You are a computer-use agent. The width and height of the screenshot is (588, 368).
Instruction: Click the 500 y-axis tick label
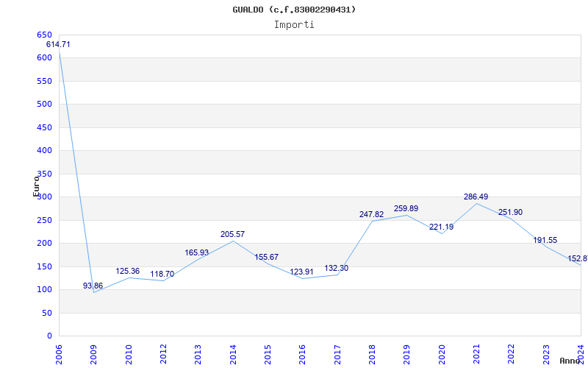pyautogui.click(x=44, y=104)
